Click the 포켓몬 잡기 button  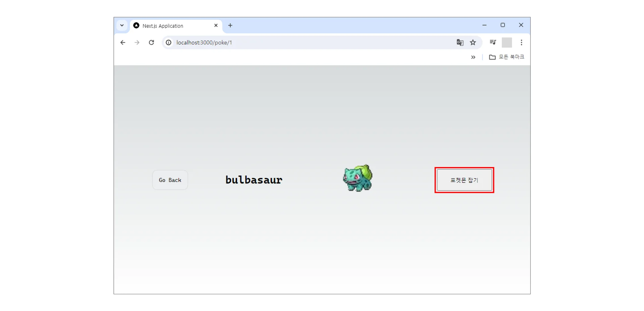[464, 180]
